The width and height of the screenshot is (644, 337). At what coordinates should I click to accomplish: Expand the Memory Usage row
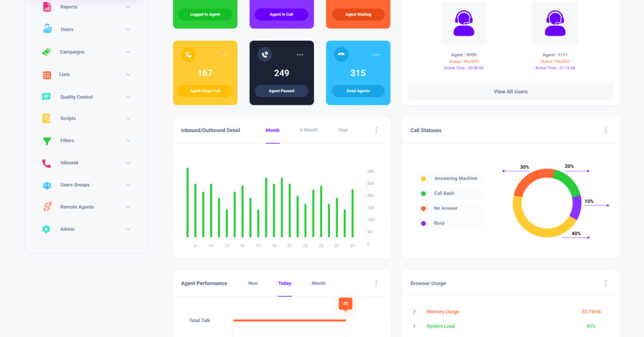coord(414,312)
